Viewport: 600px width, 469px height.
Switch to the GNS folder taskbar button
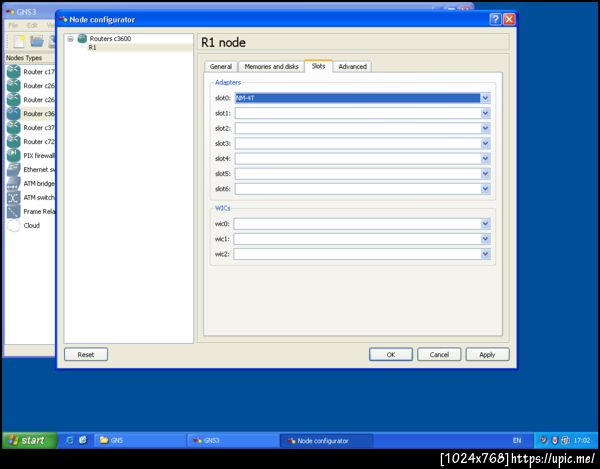click(x=140, y=440)
